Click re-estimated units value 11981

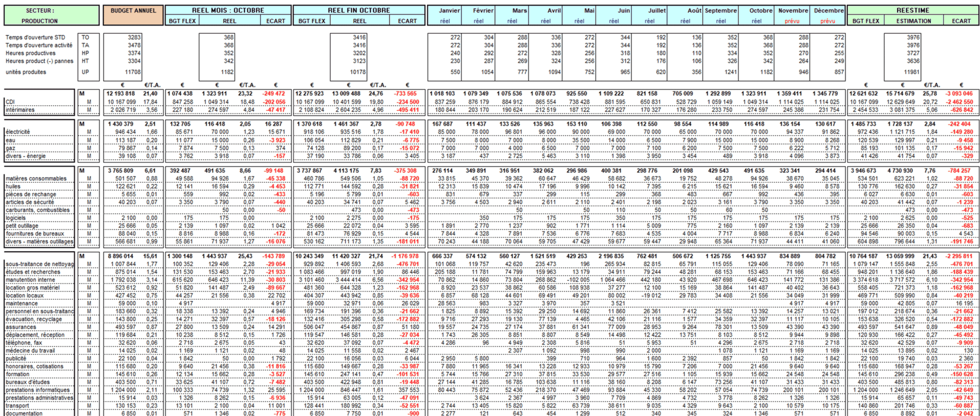912,72
